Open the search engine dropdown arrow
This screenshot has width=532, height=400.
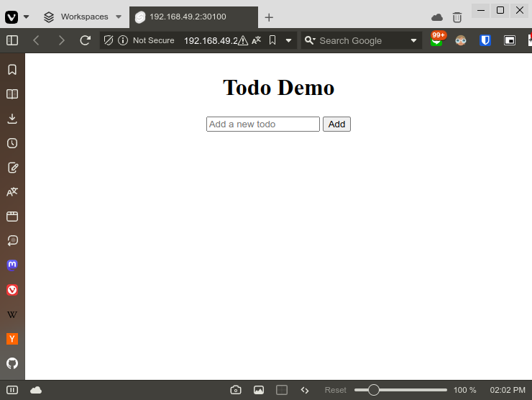[x=413, y=41]
